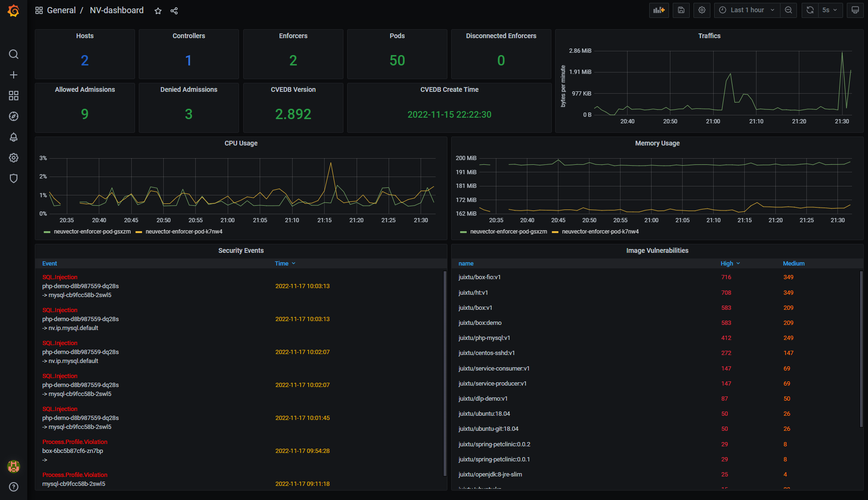Refresh the dashboard now

click(810, 10)
